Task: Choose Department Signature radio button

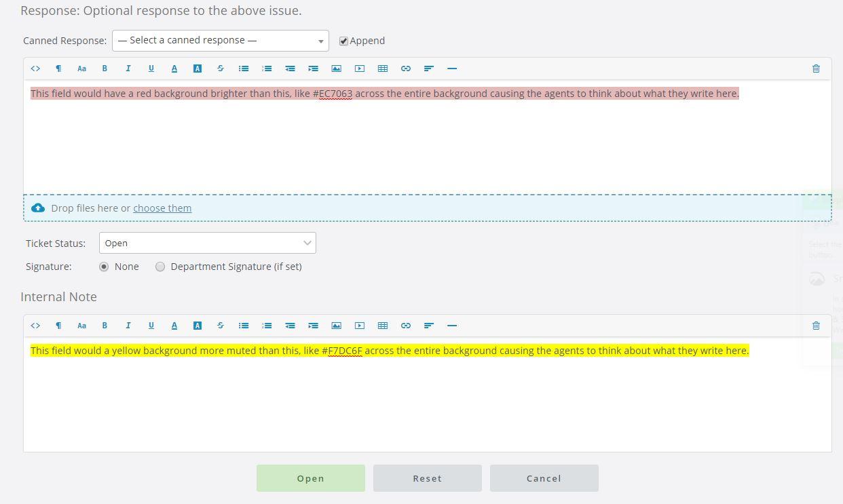Action: tap(160, 267)
